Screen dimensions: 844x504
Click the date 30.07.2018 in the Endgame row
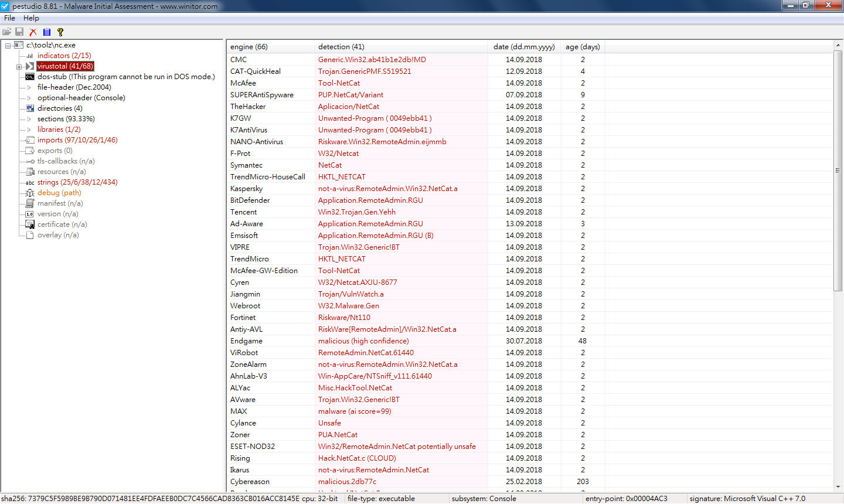point(524,341)
